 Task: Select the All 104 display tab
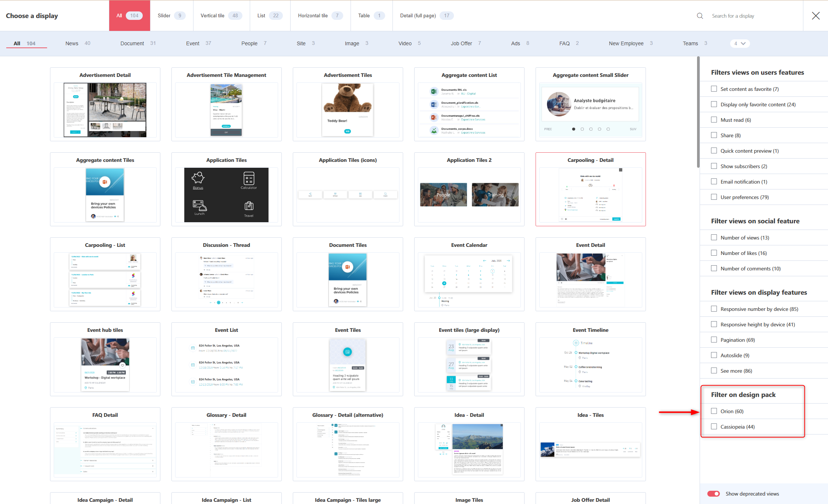tap(129, 15)
